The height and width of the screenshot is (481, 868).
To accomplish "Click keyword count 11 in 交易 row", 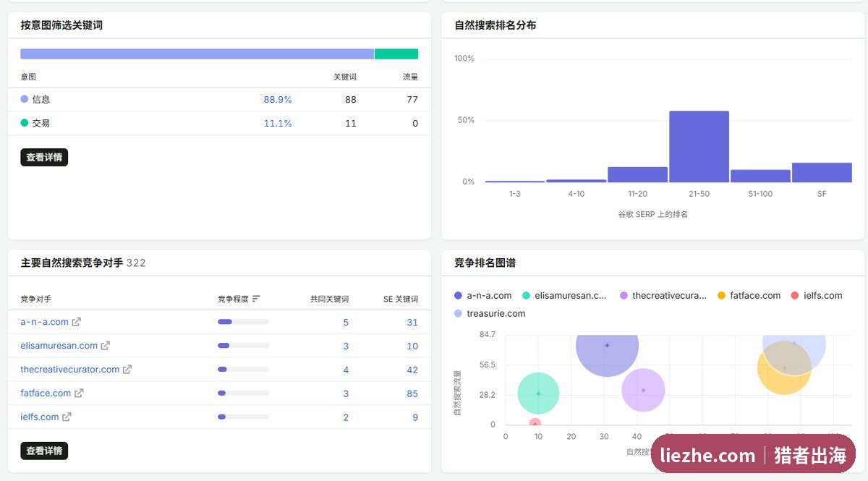I will pos(351,124).
